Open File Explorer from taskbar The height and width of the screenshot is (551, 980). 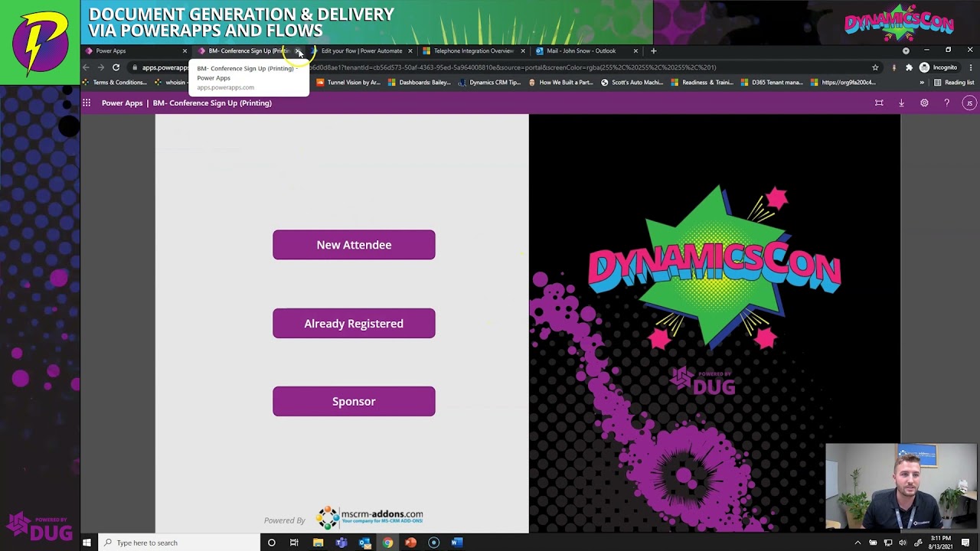pos(318,543)
